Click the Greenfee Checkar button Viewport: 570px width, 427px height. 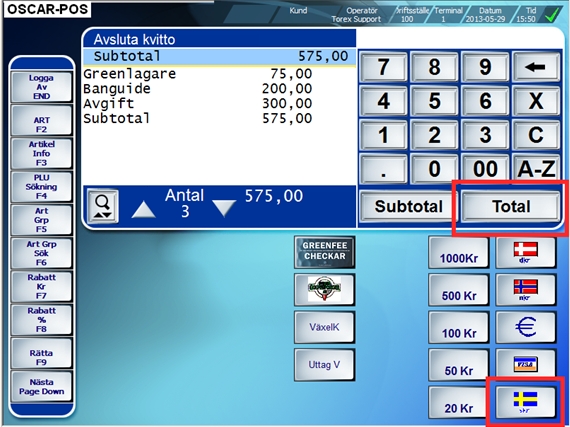tap(325, 251)
